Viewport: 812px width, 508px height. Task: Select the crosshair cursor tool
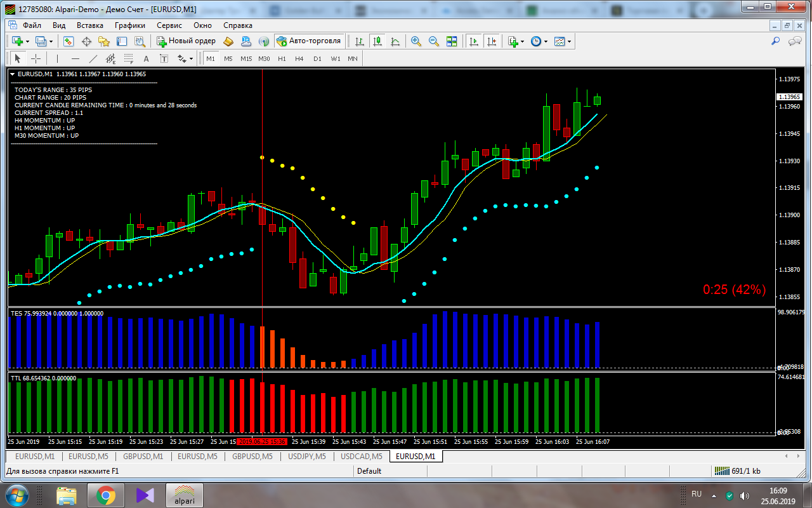(x=36, y=58)
